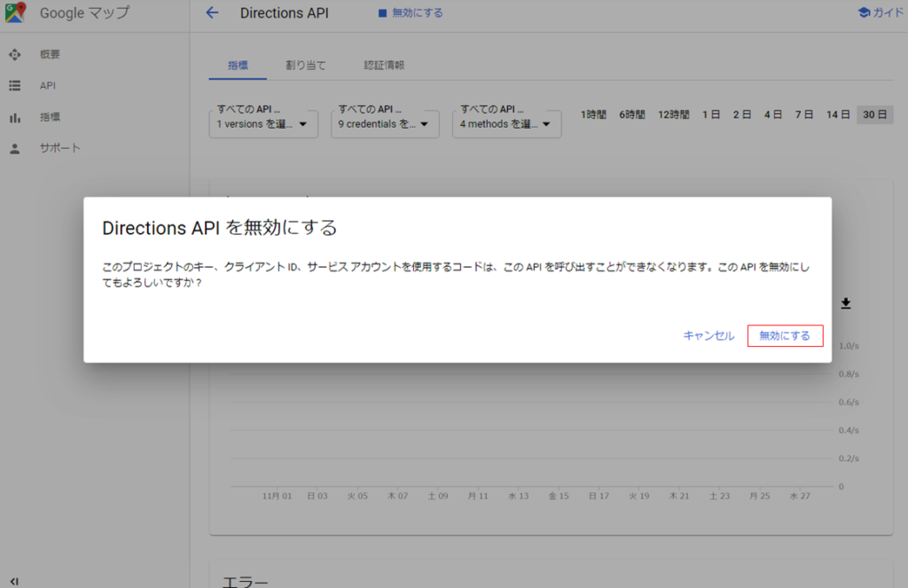Click the 11月 01 chart axis label

(x=277, y=496)
